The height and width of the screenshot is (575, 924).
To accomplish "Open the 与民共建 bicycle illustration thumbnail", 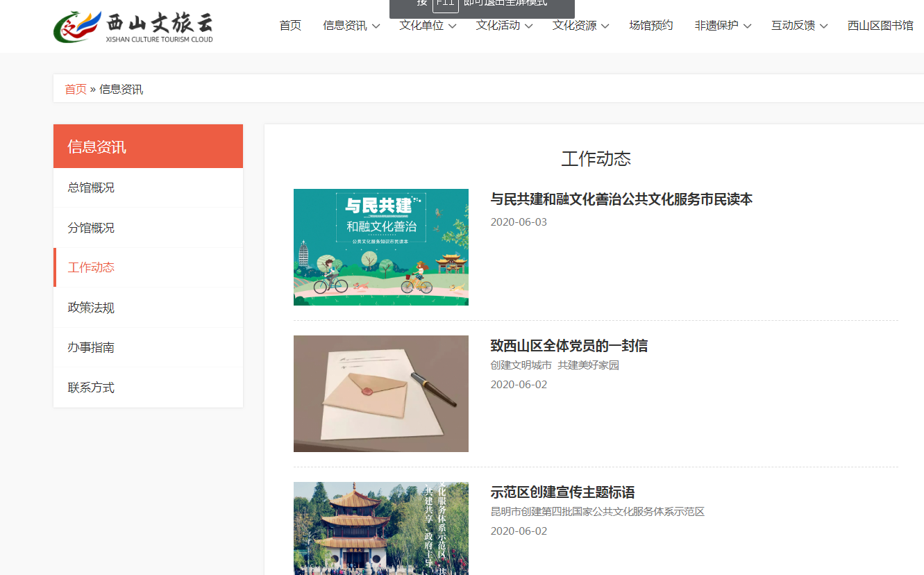I will coord(381,247).
